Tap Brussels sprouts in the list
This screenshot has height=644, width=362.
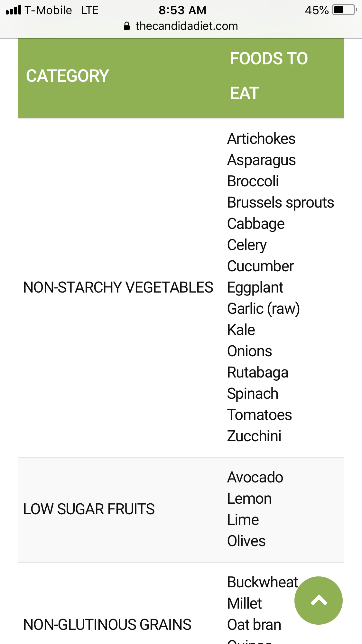[281, 202]
